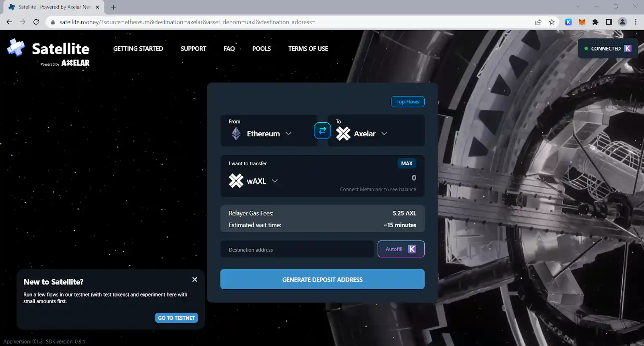Click GENERATE DEPOSIT ADDRESS button
644x346 pixels.
click(322, 279)
